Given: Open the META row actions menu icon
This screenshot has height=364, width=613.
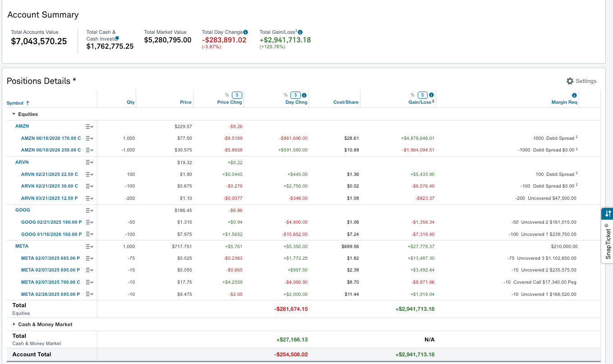Looking at the screenshot, I should click(89, 246).
